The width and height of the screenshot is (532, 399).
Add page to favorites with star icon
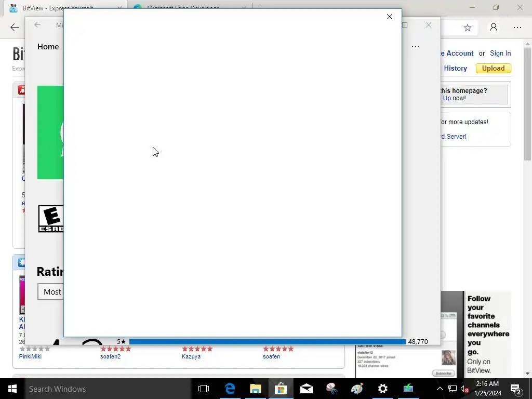click(x=468, y=28)
